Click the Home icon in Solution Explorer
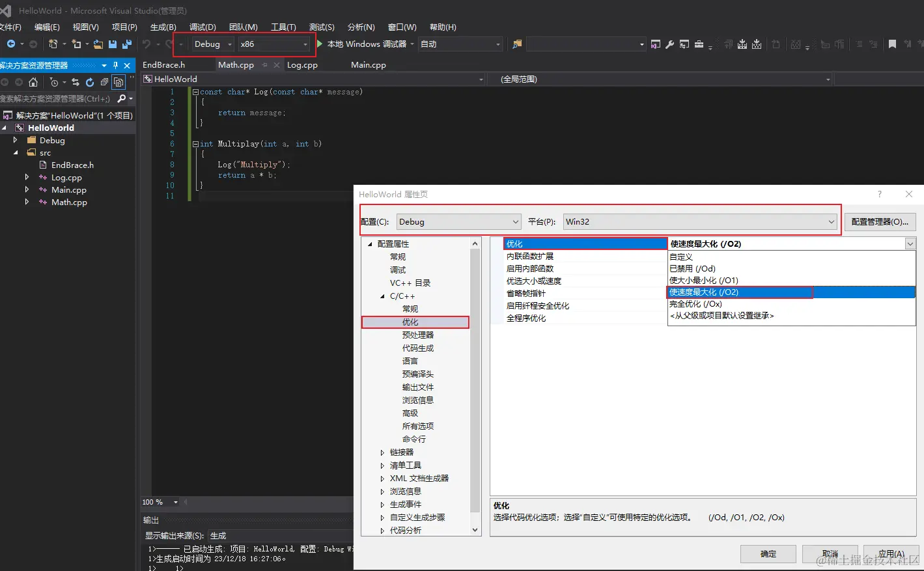924x571 pixels. click(x=33, y=82)
